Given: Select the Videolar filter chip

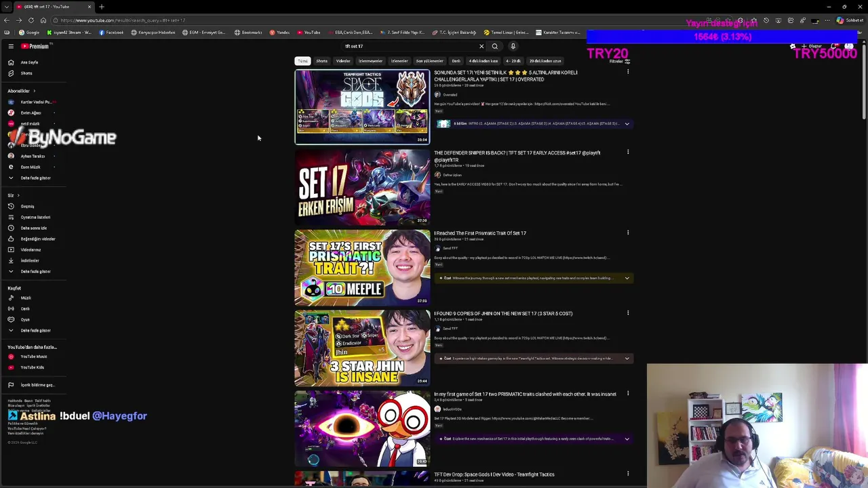Looking at the screenshot, I should pyautogui.click(x=343, y=61).
